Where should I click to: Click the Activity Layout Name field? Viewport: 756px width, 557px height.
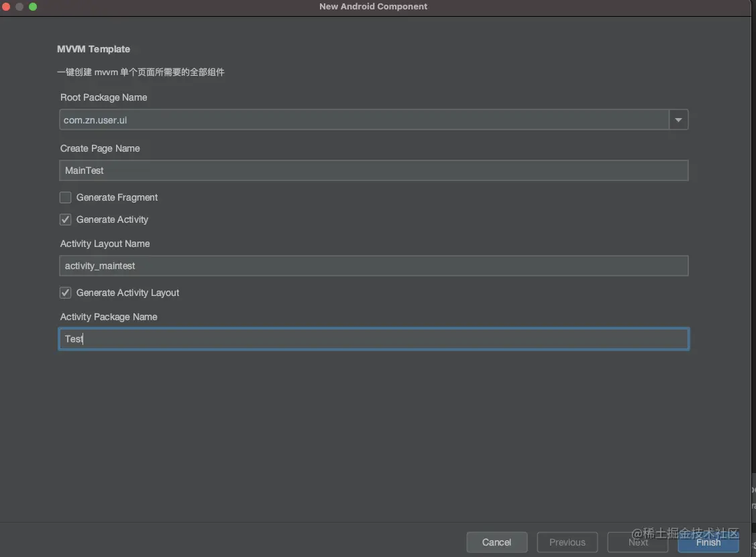pos(374,266)
